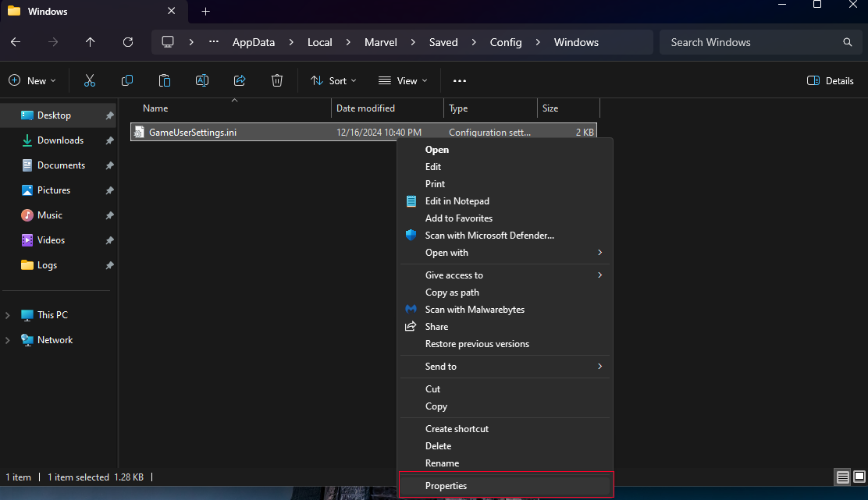This screenshot has height=500, width=868.
Task: Click the Copy icon in toolbar
Action: [x=126, y=81]
